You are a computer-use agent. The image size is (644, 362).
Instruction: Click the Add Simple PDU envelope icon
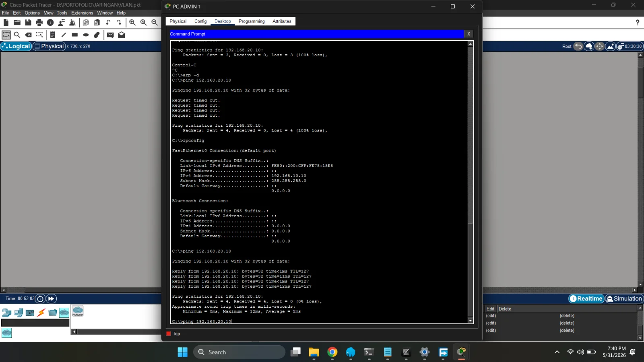coord(110,35)
